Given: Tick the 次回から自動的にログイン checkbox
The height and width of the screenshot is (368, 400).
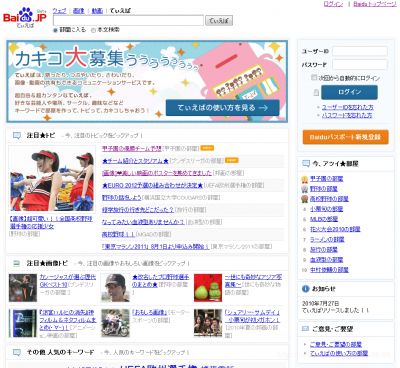Looking at the screenshot, I should [313, 78].
